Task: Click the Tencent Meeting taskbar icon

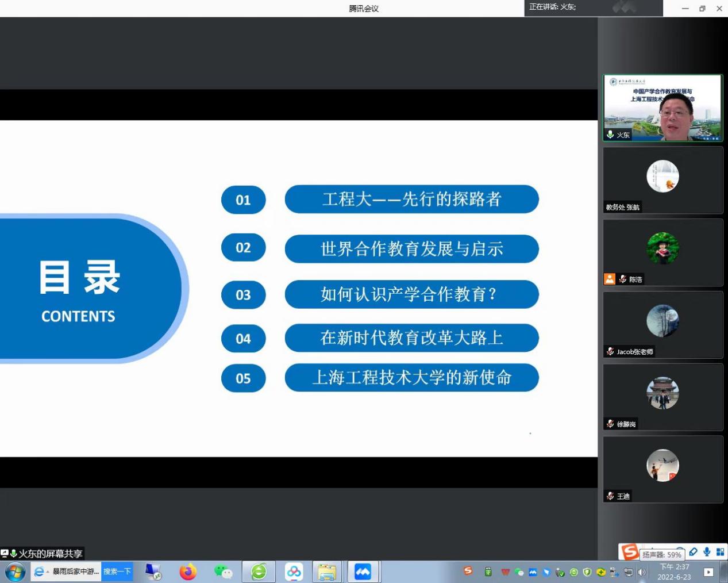Action: [x=363, y=572]
